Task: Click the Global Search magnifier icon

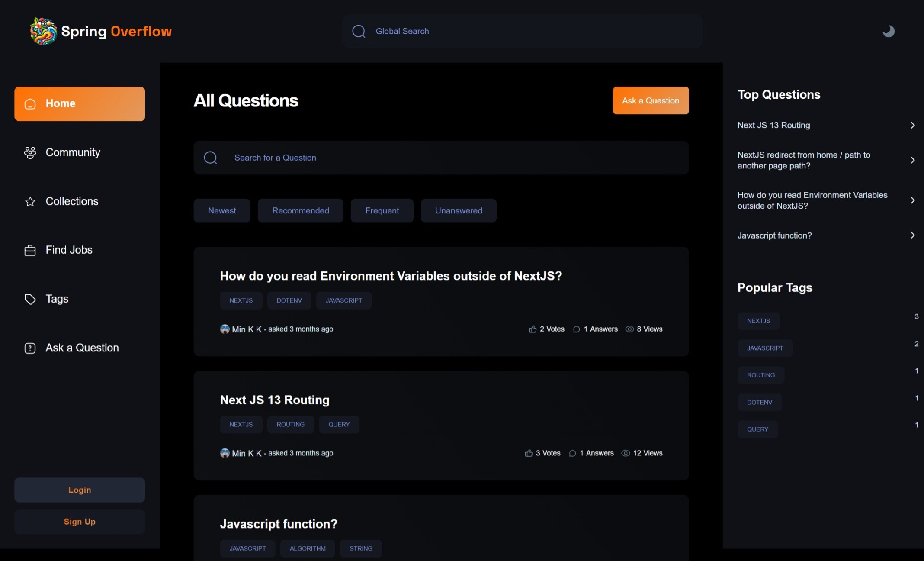Action: click(x=359, y=31)
